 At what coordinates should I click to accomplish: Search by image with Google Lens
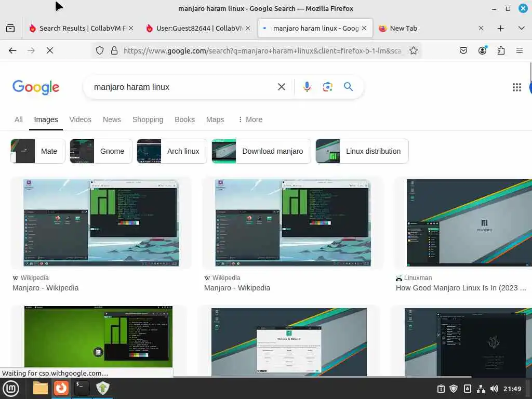tap(327, 87)
